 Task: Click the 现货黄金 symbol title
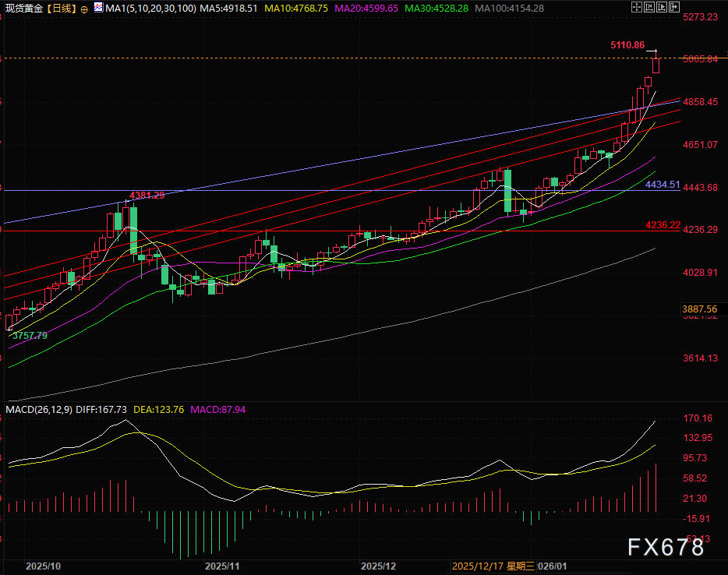pyautogui.click(x=22, y=8)
